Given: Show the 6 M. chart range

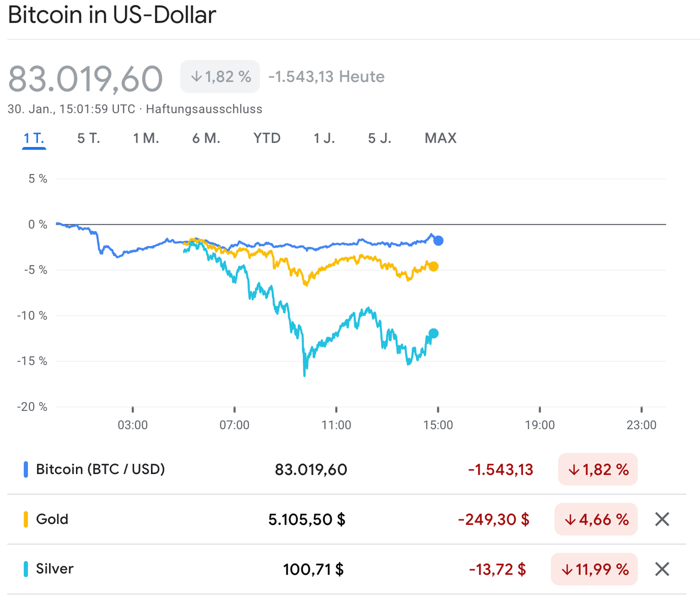Looking at the screenshot, I should click(206, 138).
